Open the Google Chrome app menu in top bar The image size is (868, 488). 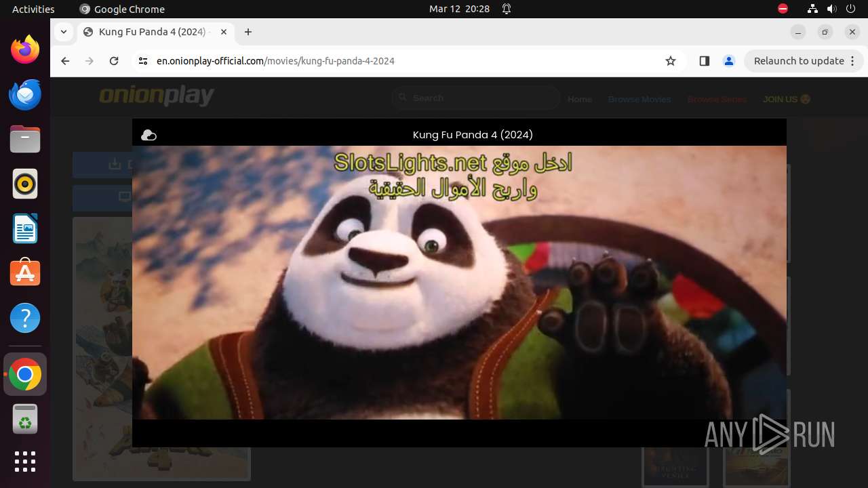[x=122, y=9]
